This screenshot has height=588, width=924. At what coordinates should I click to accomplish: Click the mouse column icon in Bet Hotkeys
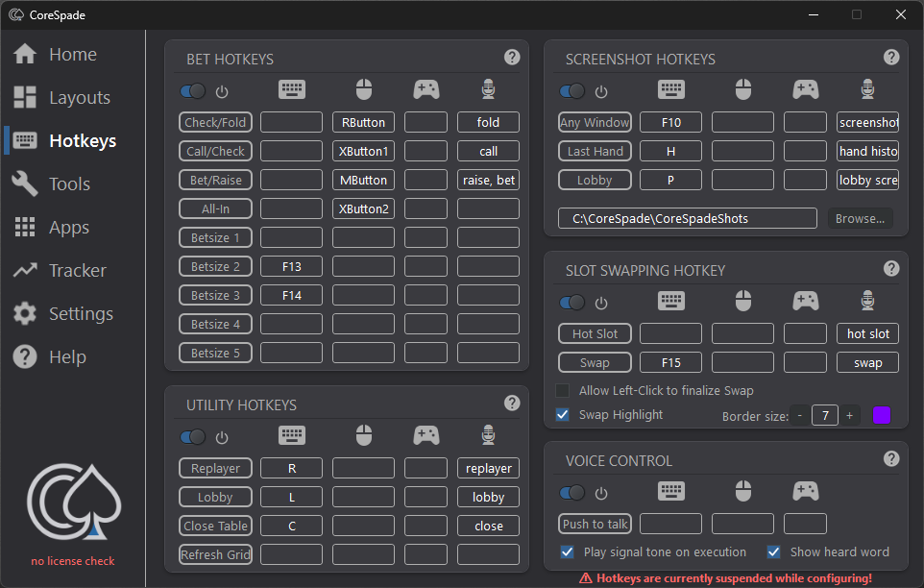click(364, 89)
